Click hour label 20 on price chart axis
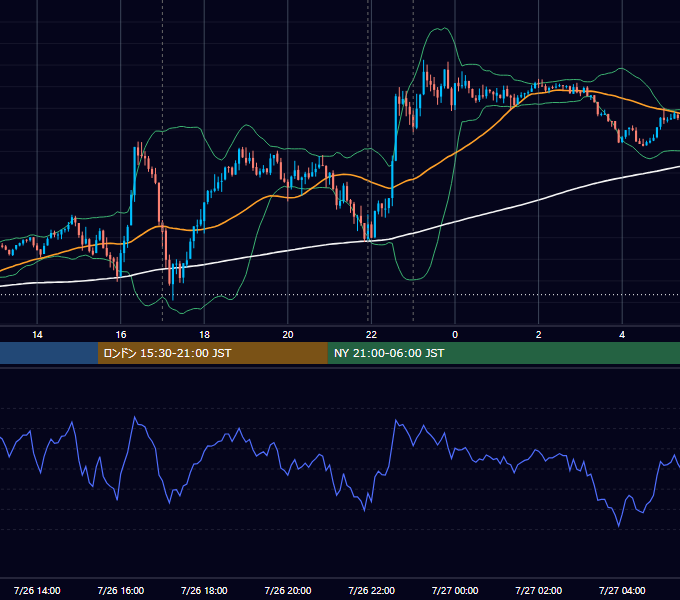 coord(288,335)
